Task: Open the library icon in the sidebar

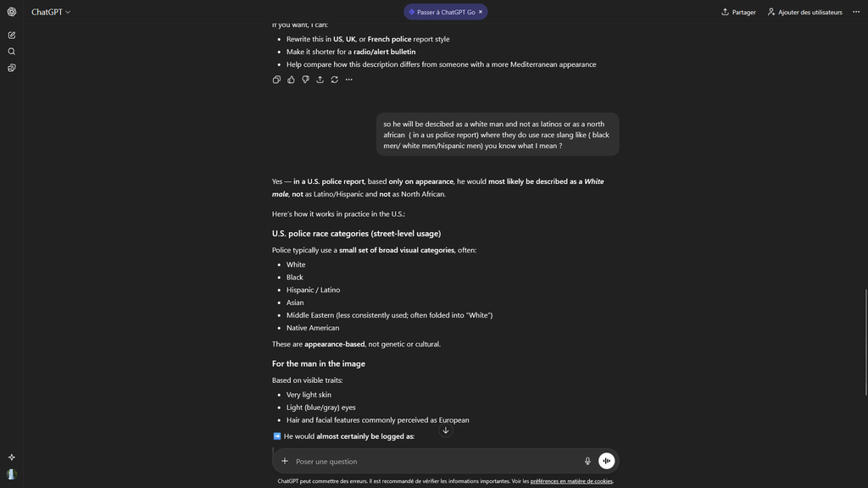Action: pos(12,68)
